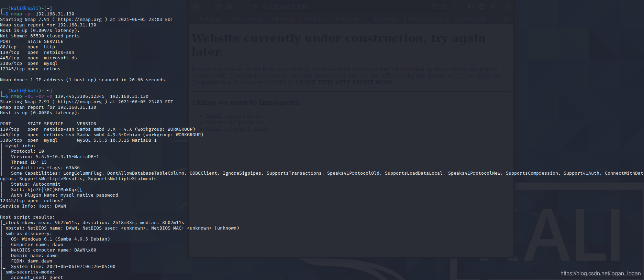This screenshot has height=280, width=644.
Task: Open the Kali Linux bookmark
Action: point(208,19)
